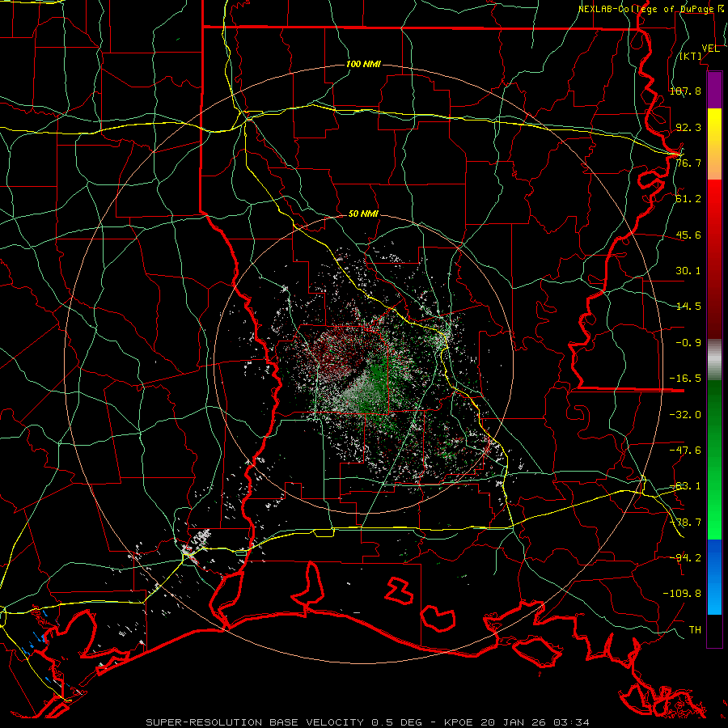728x728 pixels.
Task: Click the 61.2 velocity scale value
Action: coord(688,199)
